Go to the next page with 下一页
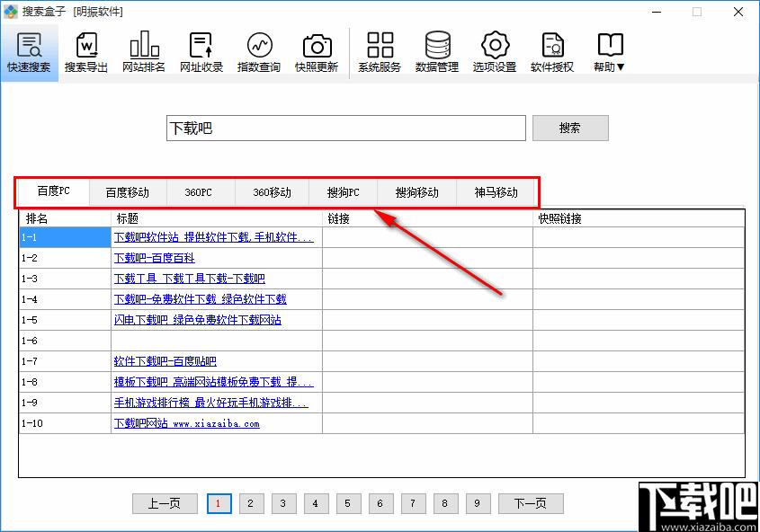Viewport: 760px width, 532px height. tap(531, 503)
